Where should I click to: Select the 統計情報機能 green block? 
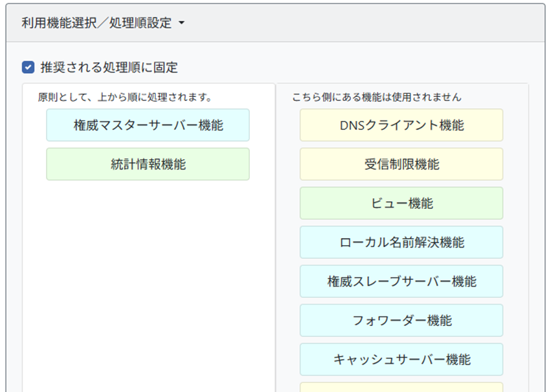point(148,164)
